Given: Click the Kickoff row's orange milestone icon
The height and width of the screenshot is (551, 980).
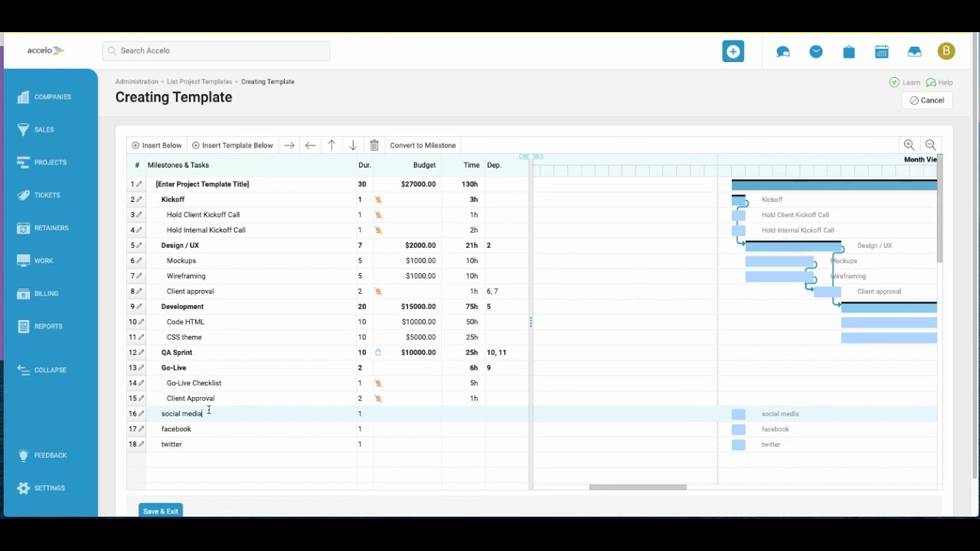Looking at the screenshot, I should click(378, 200).
